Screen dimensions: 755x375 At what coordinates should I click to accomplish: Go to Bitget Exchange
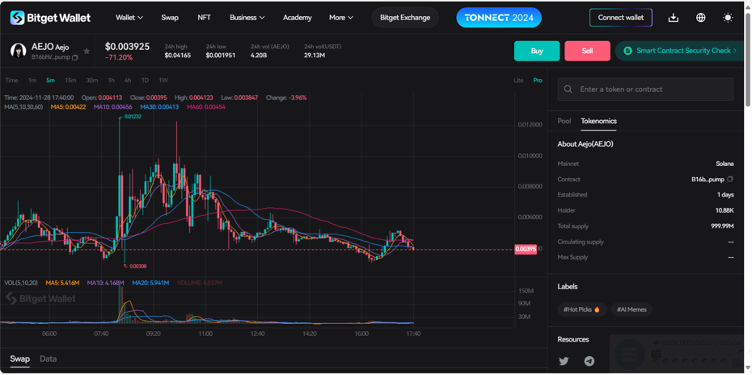[405, 18]
